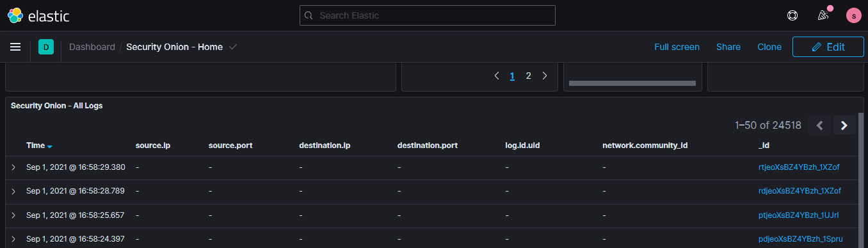Switch dashboard to Full screen
This screenshot has width=868, height=248.
tap(677, 47)
